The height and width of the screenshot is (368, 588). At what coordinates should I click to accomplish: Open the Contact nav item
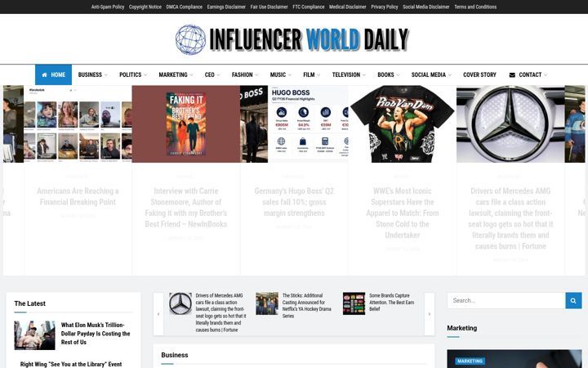[530, 74]
